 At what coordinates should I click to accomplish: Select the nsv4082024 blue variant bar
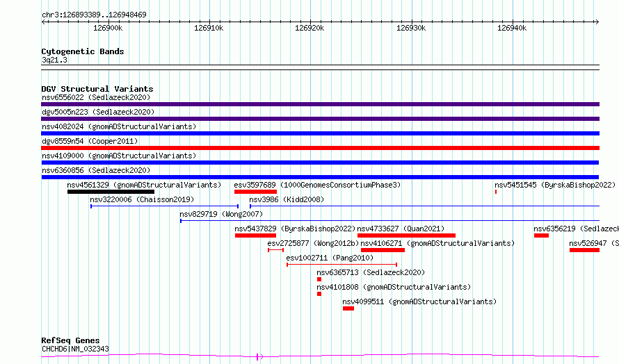coord(320,133)
